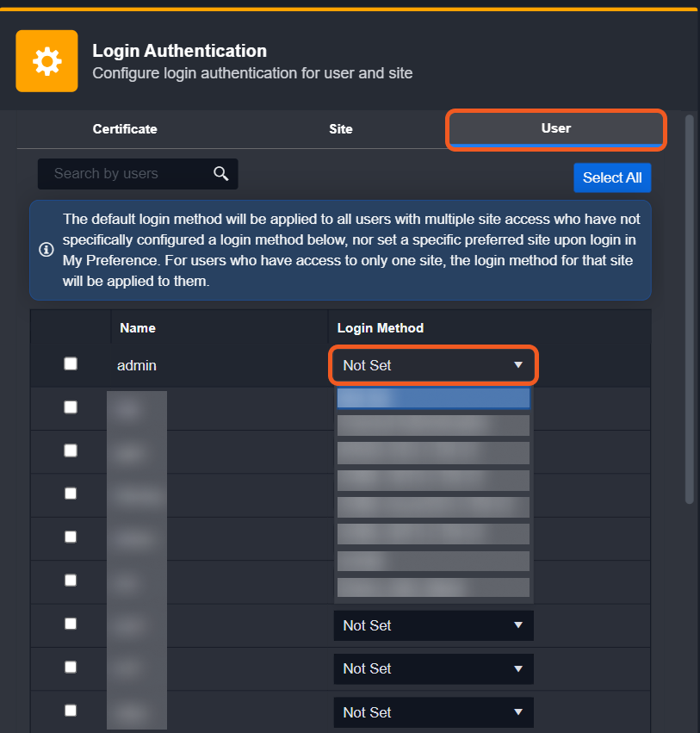The height and width of the screenshot is (733, 700).
Task: Choose the highlighted first option in the open list
Action: [433, 397]
